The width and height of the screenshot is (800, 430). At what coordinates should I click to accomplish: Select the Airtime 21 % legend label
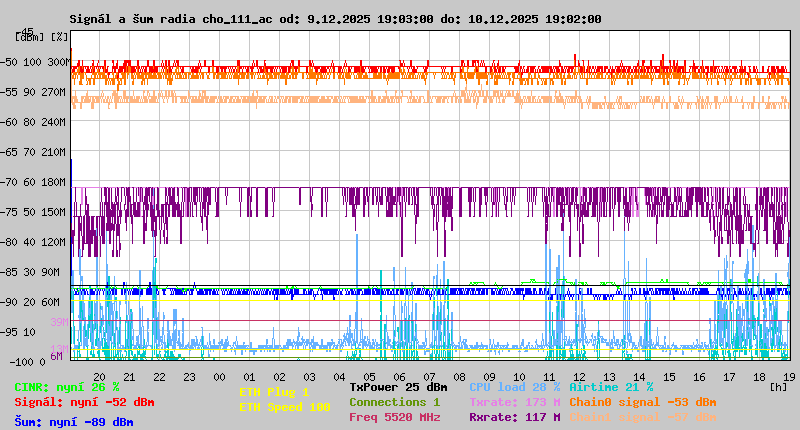coord(610,387)
